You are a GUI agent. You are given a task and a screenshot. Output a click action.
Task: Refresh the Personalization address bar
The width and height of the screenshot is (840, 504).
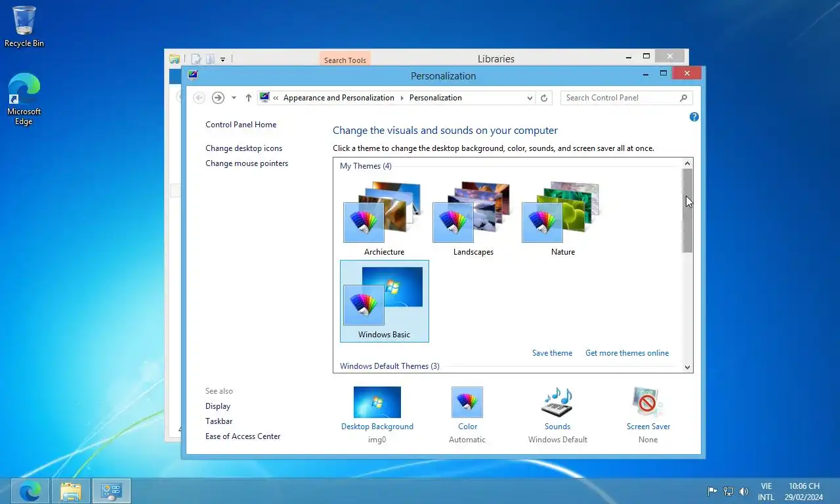(544, 98)
